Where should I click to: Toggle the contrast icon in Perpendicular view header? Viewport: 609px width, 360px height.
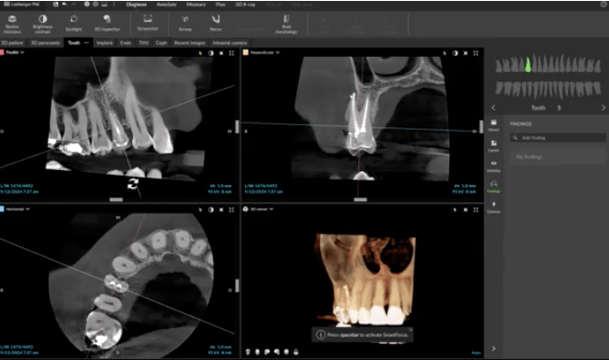click(455, 53)
